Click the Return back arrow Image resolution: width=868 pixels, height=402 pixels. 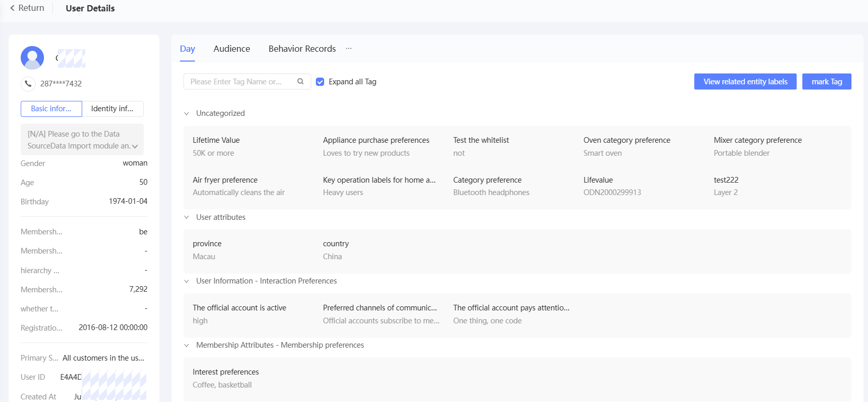(x=12, y=8)
